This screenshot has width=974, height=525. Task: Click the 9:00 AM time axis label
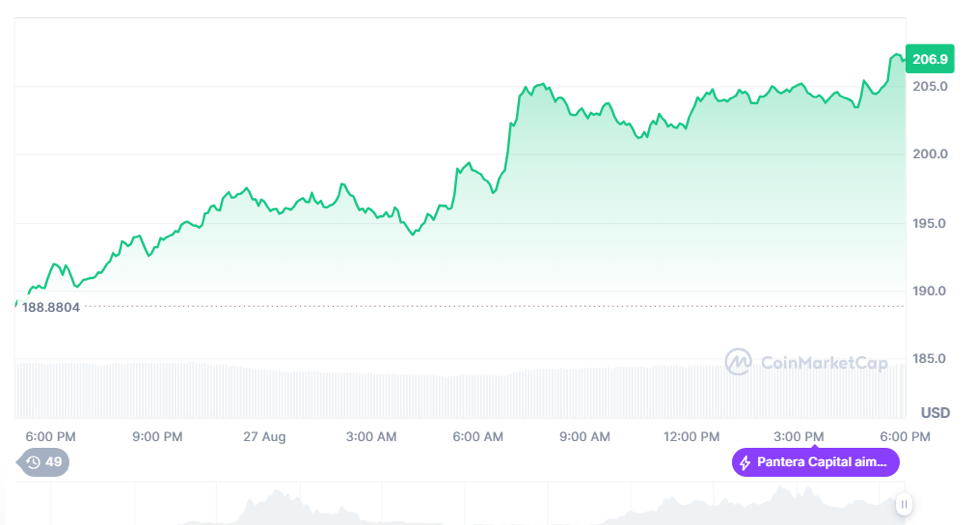point(585,437)
